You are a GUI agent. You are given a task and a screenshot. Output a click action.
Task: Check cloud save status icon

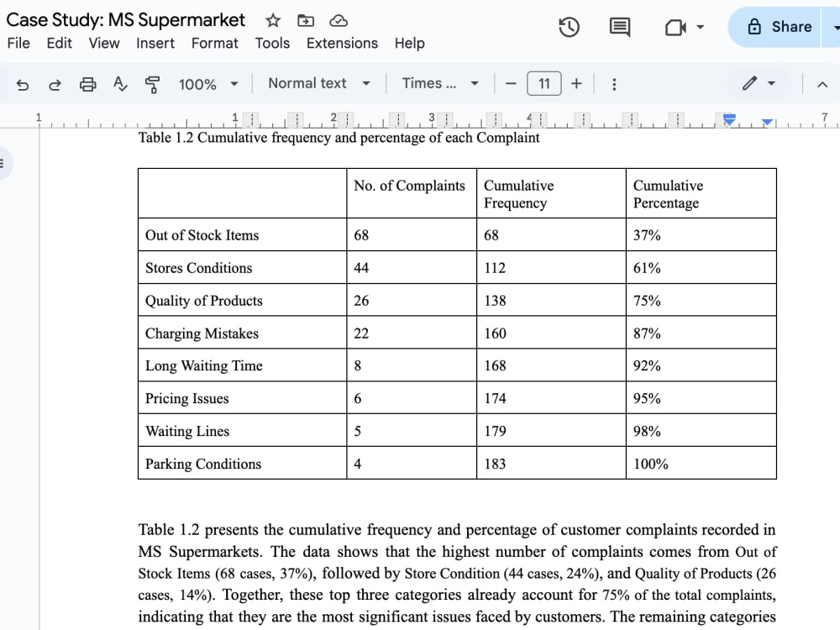coord(339,21)
